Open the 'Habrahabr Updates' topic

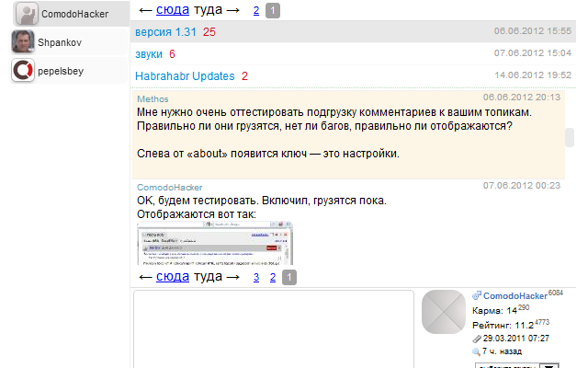pos(185,76)
